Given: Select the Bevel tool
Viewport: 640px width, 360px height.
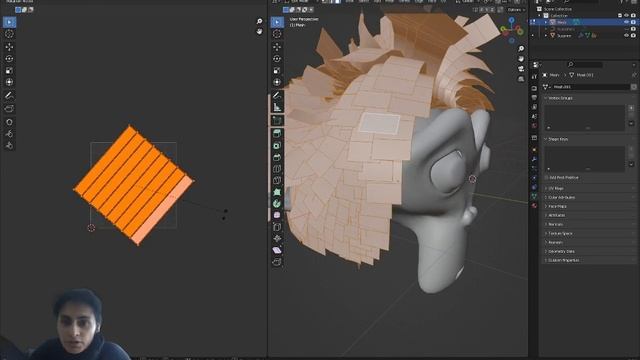Looking at the screenshot, I should click(277, 157).
